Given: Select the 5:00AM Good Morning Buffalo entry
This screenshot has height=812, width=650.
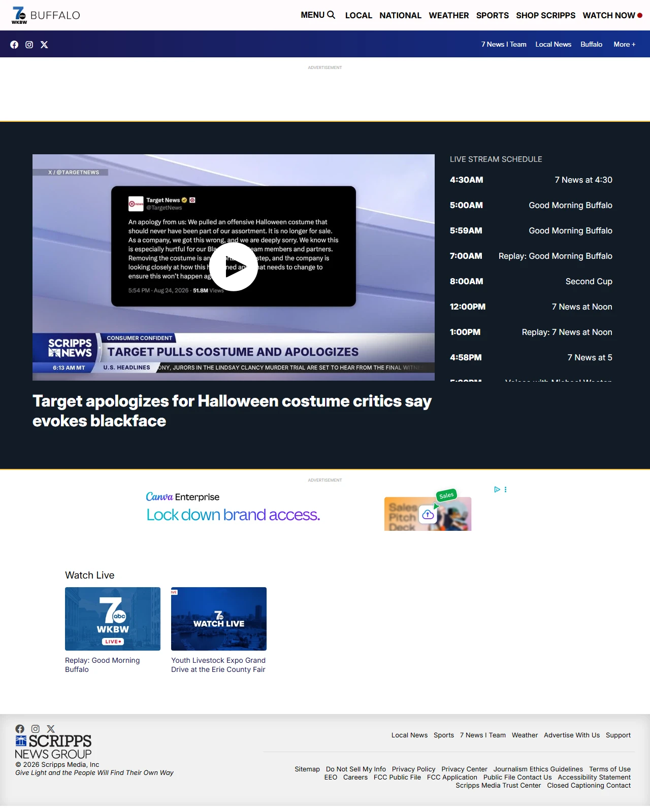Looking at the screenshot, I should point(531,205).
